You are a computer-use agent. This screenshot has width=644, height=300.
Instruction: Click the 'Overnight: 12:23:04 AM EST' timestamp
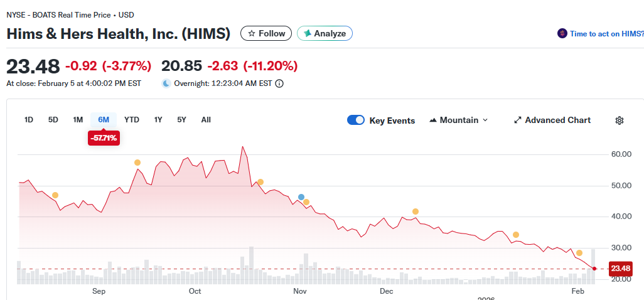coord(223,83)
